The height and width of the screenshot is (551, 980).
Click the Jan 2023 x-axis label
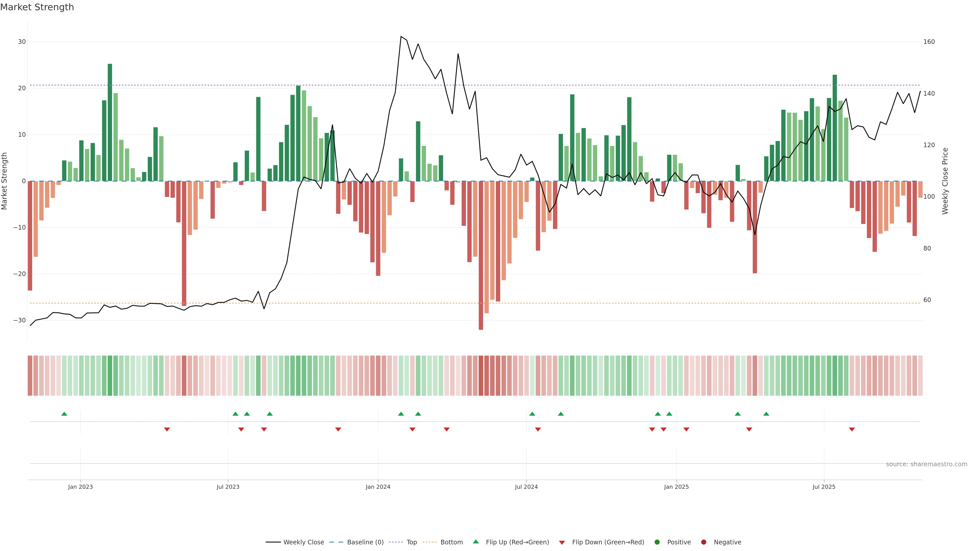pos(80,487)
